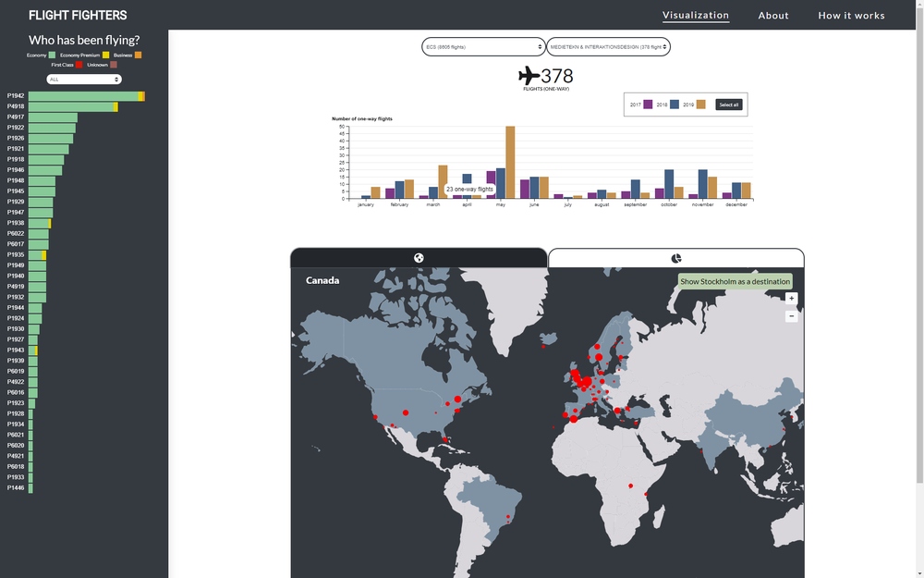The image size is (924, 578).
Task: Click the 'FLIGHTS (ONE-WAY)' caption
Action: pyautogui.click(x=546, y=89)
